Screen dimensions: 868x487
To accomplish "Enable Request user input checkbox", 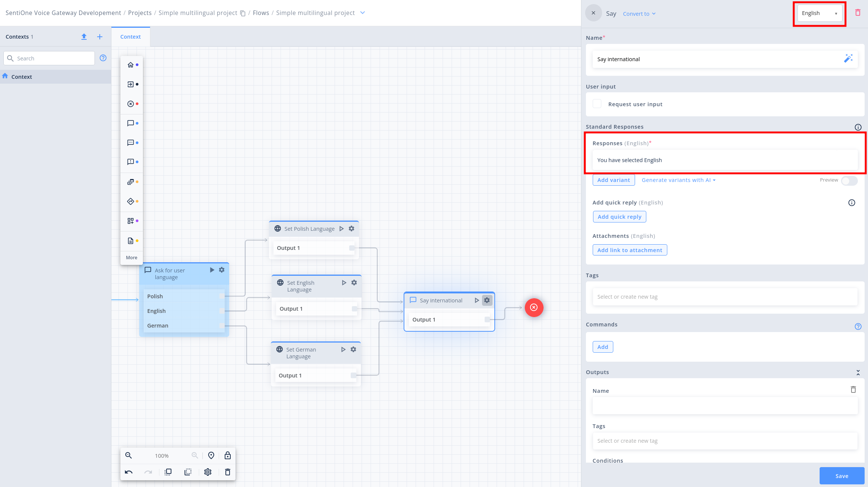I will click(597, 103).
